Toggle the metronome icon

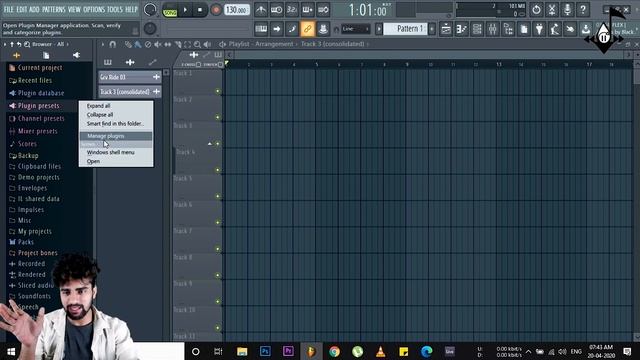261,10
